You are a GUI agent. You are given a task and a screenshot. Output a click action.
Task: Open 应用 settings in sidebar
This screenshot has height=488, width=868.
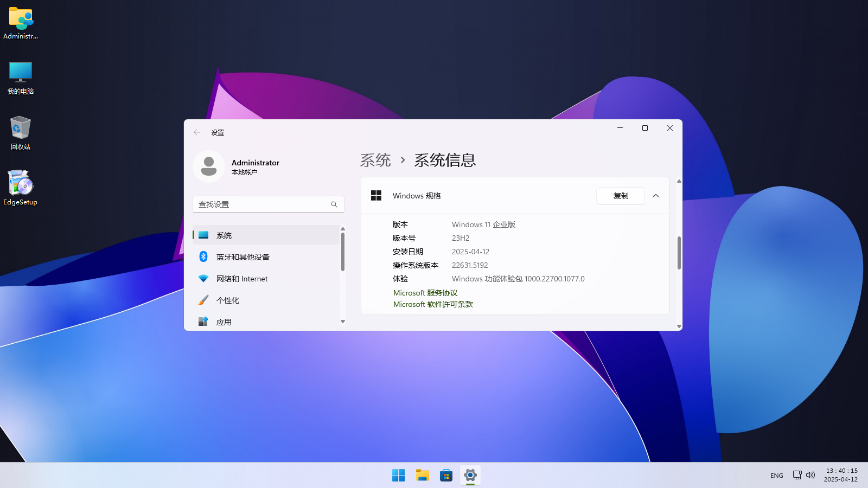(x=266, y=322)
